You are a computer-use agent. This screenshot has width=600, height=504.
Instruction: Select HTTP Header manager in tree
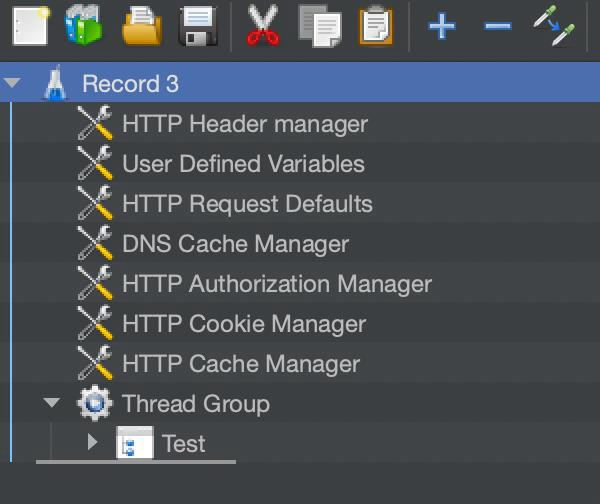pyautogui.click(x=244, y=124)
